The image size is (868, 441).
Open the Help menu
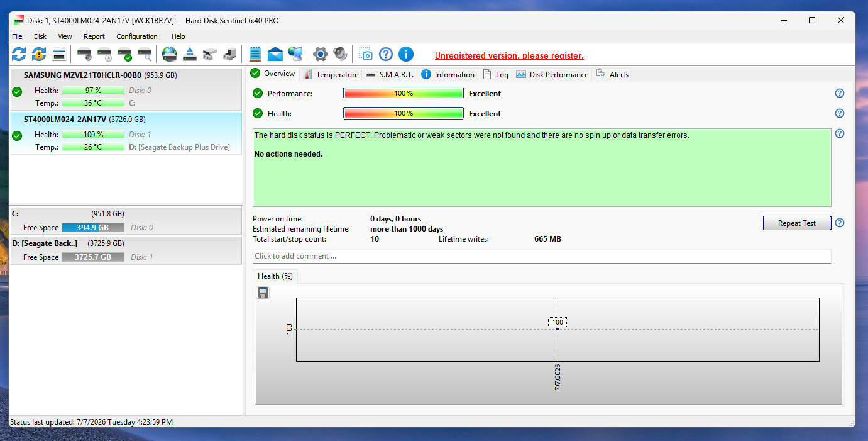[x=179, y=36]
